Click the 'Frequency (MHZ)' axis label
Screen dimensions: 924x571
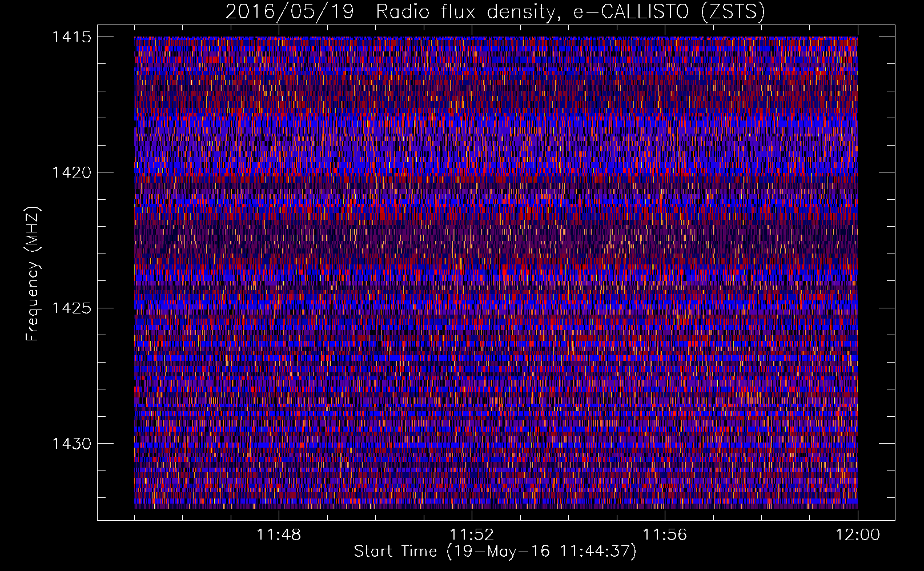(33, 274)
